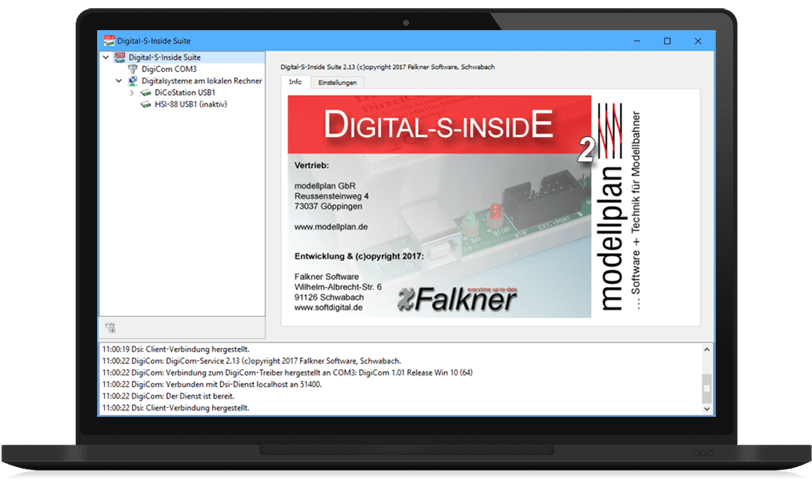Select Digital-S-Inside Suite in the tree
Image resolution: width=812 pixels, height=480 pixels.
[165, 57]
